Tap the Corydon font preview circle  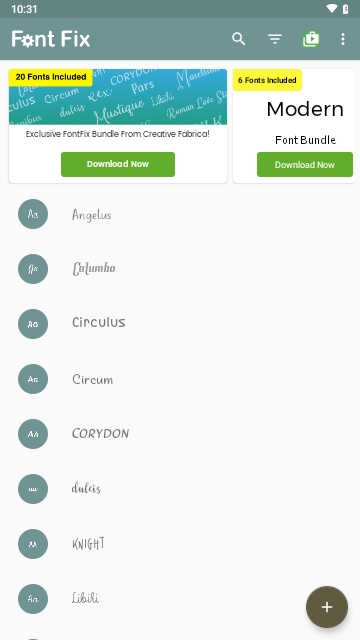point(33,434)
